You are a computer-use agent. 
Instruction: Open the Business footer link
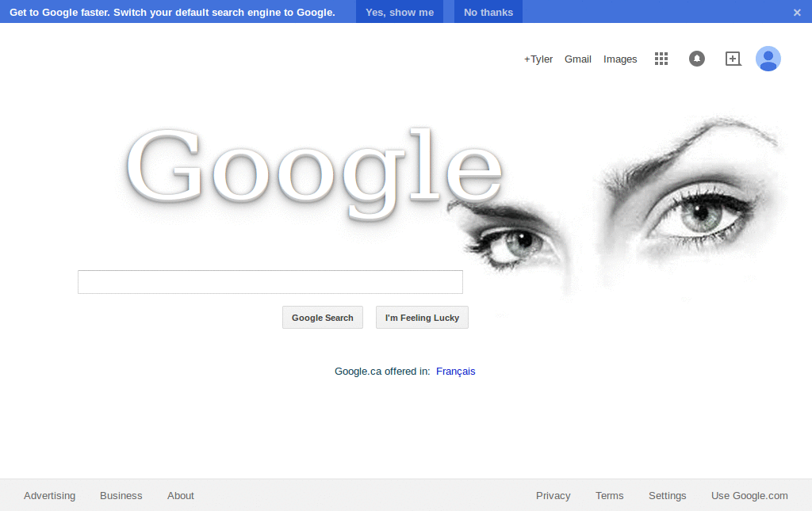121,495
